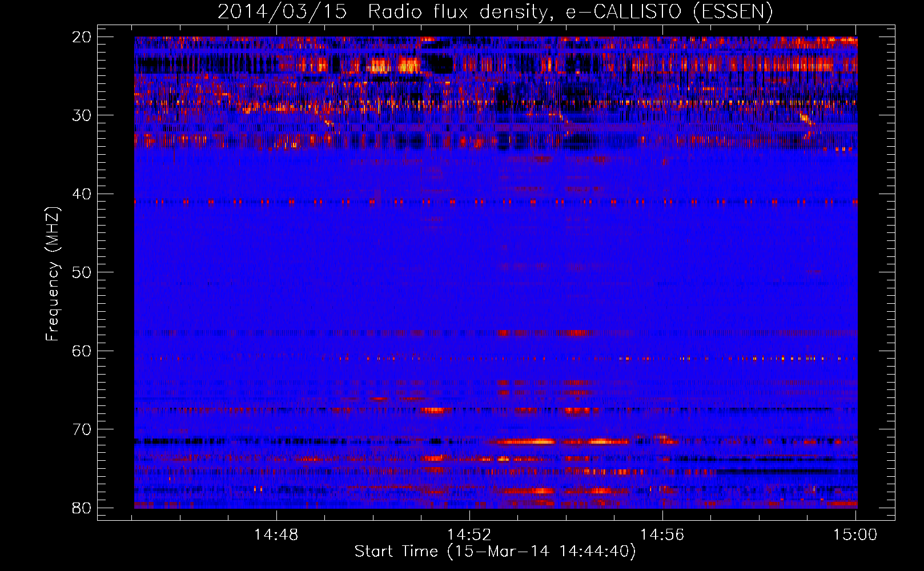Image resolution: width=924 pixels, height=571 pixels.
Task: Click the 30 frequency tick label
Action: pos(82,115)
